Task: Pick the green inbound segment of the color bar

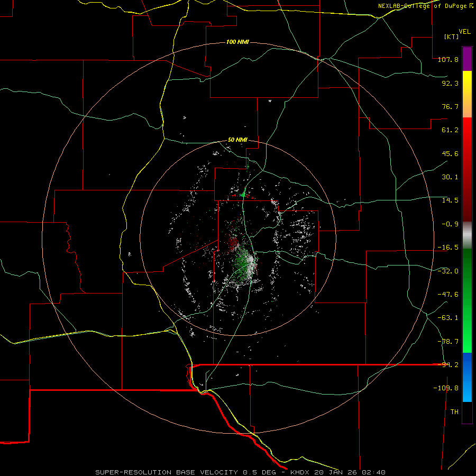Action: [467, 300]
